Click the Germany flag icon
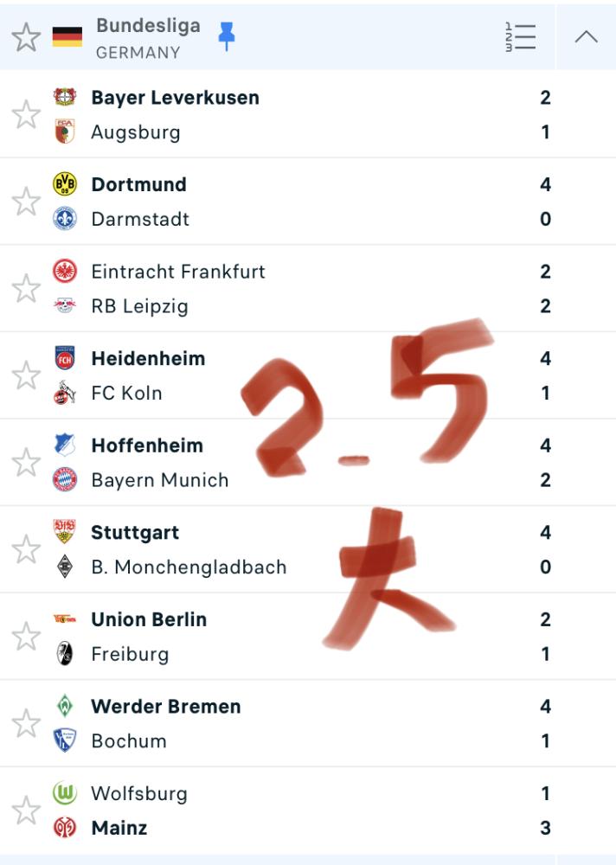The height and width of the screenshot is (865, 616). point(67,37)
